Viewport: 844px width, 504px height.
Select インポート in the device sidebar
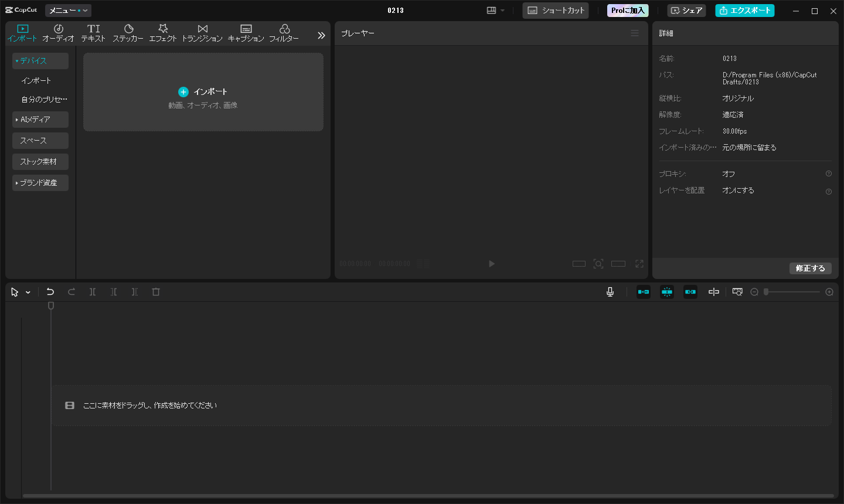[36, 80]
